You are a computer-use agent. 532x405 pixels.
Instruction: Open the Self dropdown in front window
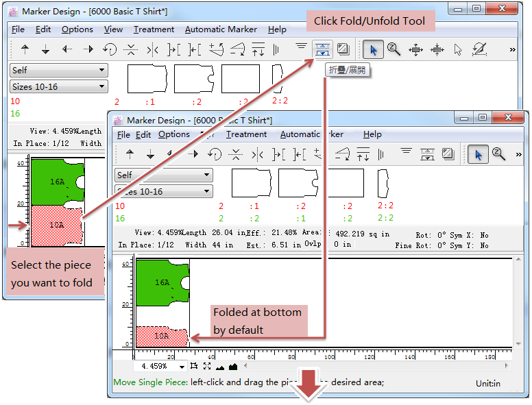point(164,175)
